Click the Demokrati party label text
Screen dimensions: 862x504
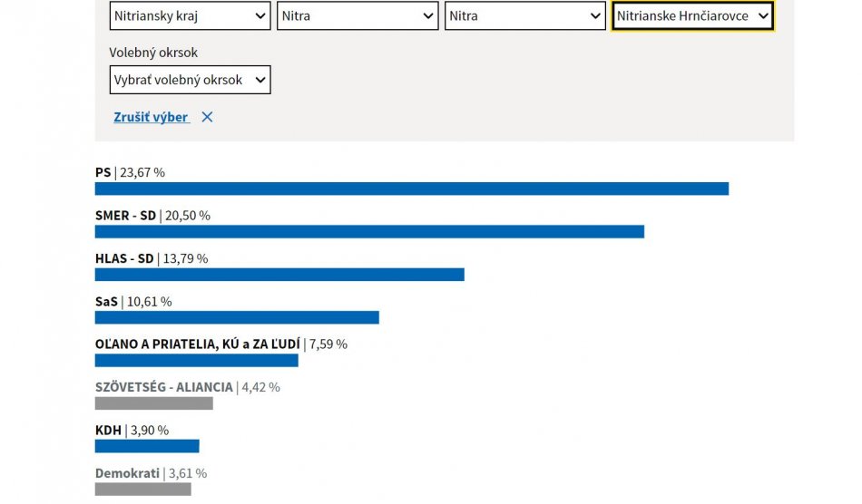[127, 473]
